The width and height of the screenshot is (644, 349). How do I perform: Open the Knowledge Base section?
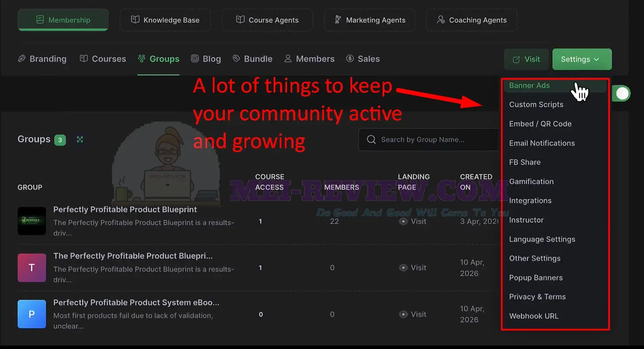(x=165, y=20)
